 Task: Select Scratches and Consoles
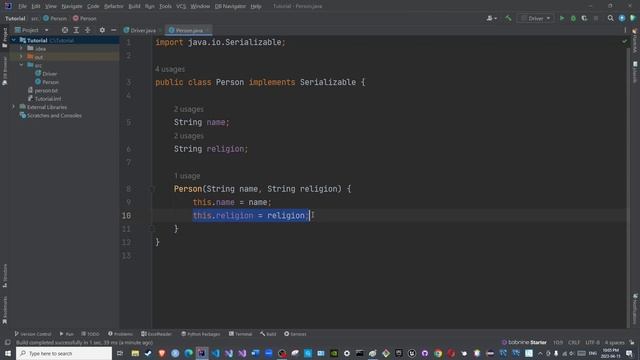pyautogui.click(x=51, y=116)
